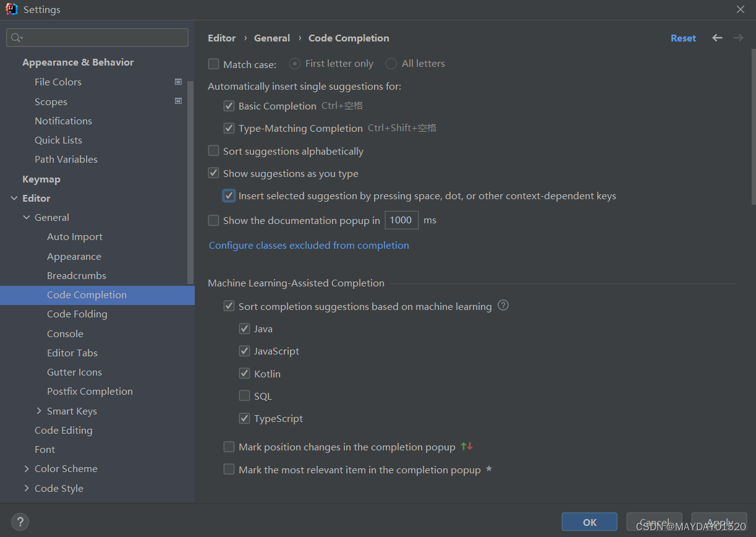Enable Show the documentation popup checkbox
This screenshot has width=756, height=537.
[x=214, y=220]
